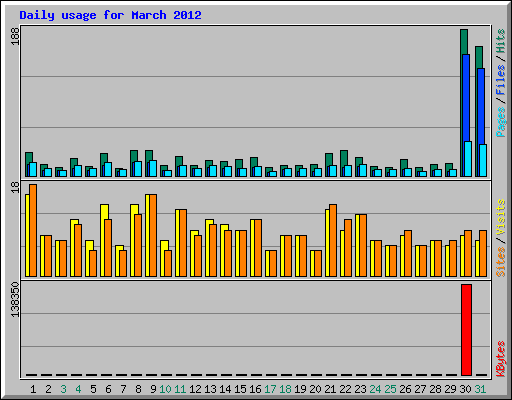Click green weekend day label "4"
Viewport: 512px width, 400px height.
point(78,389)
